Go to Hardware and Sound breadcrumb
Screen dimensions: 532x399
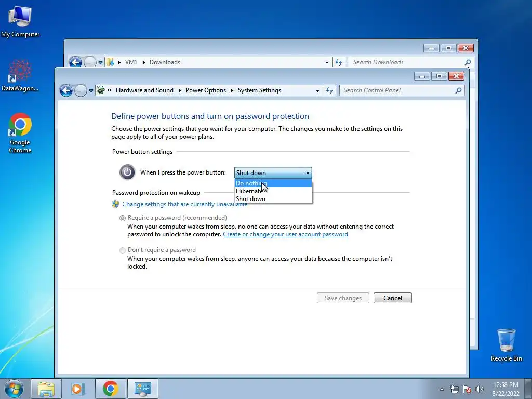click(144, 90)
